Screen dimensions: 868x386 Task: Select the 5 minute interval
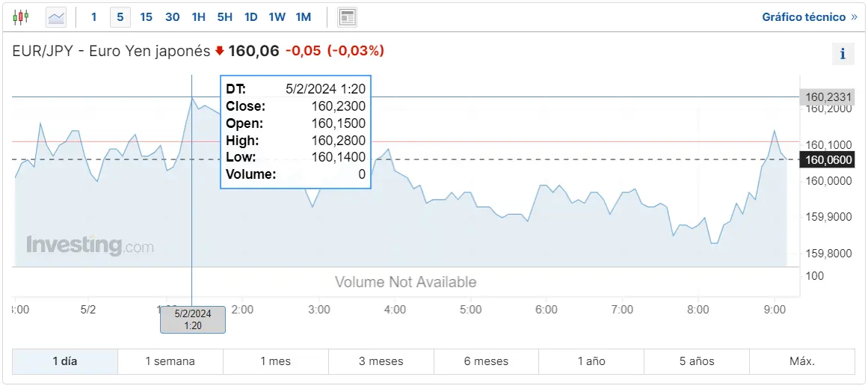(120, 17)
